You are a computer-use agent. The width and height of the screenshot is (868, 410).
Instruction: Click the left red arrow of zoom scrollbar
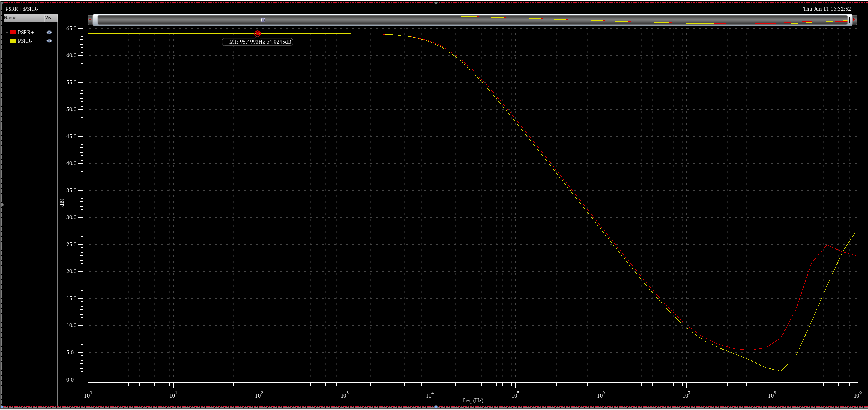click(90, 20)
